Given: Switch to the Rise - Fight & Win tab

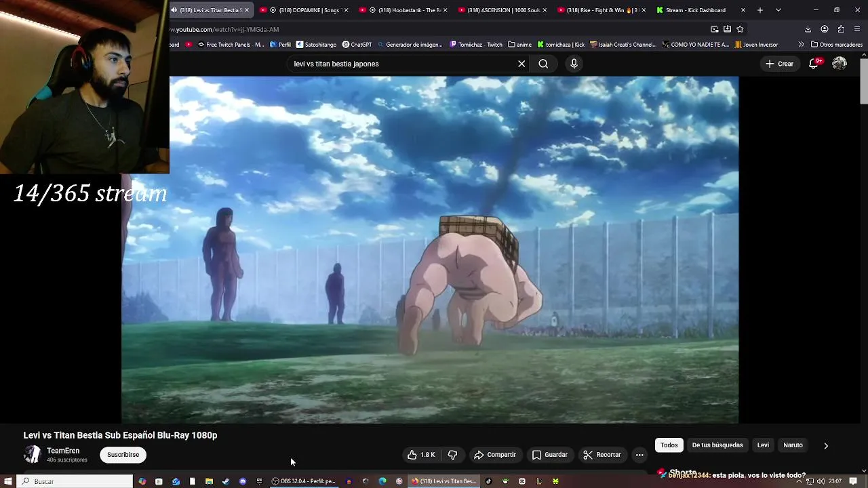Looking at the screenshot, I should tap(601, 10).
